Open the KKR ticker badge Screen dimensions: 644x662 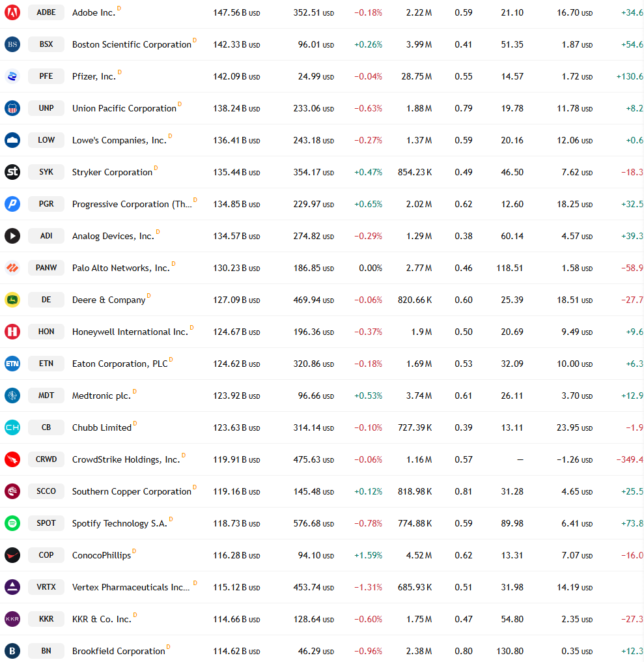click(46, 619)
